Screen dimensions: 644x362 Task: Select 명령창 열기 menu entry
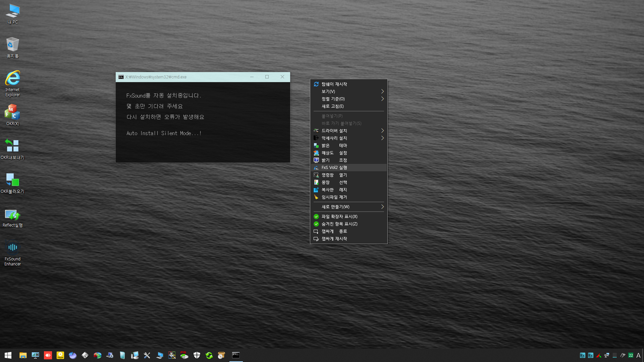click(x=349, y=175)
